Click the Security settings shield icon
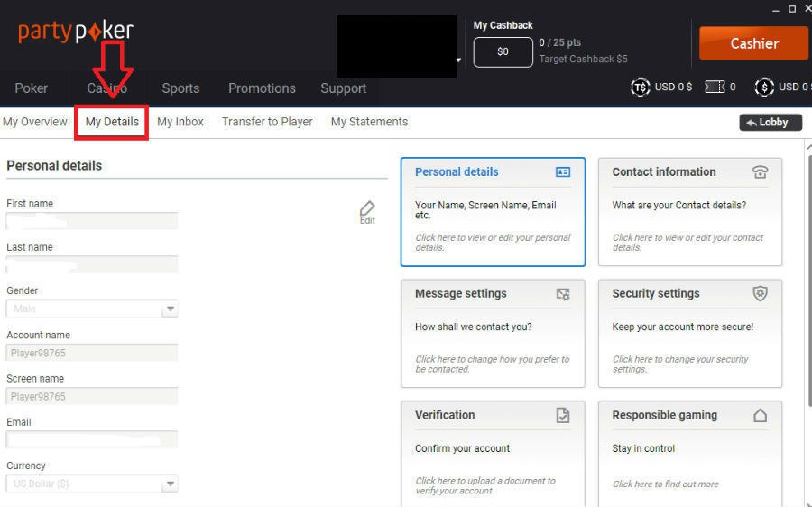 [x=760, y=294]
